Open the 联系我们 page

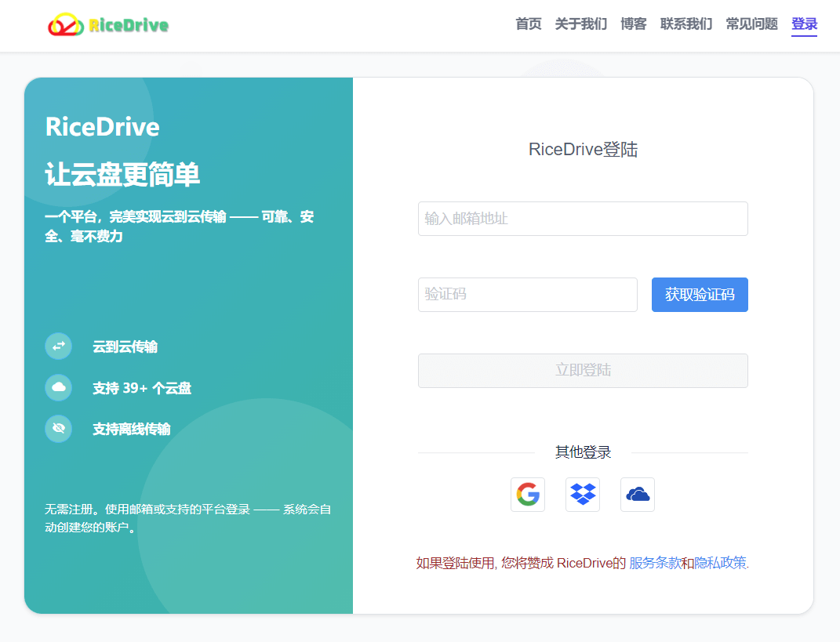(685, 24)
